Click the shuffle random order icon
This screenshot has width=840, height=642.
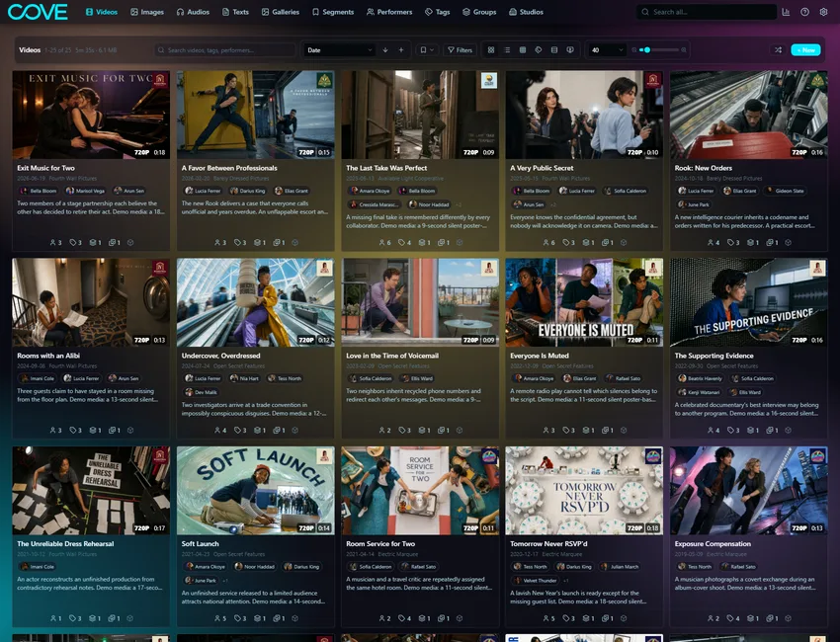pos(778,49)
